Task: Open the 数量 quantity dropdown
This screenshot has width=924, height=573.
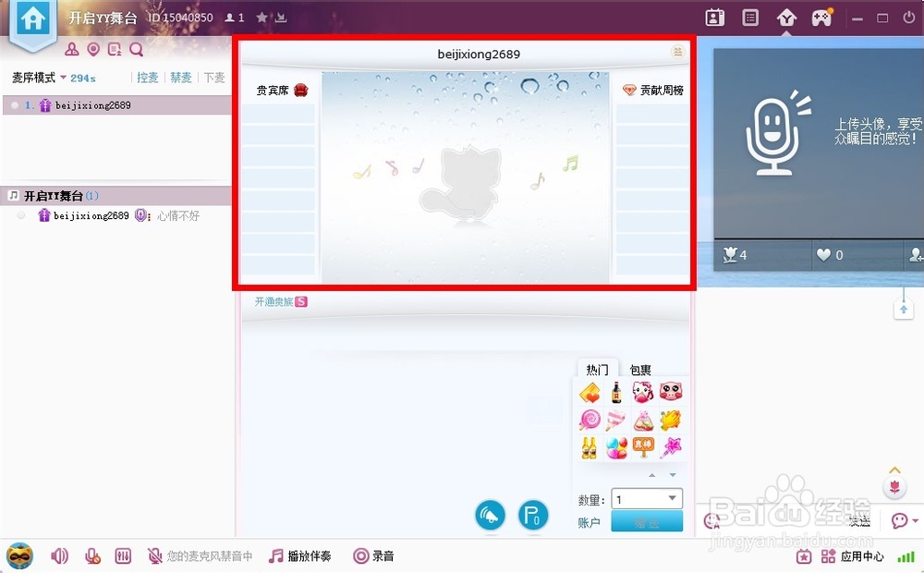Action: point(647,499)
